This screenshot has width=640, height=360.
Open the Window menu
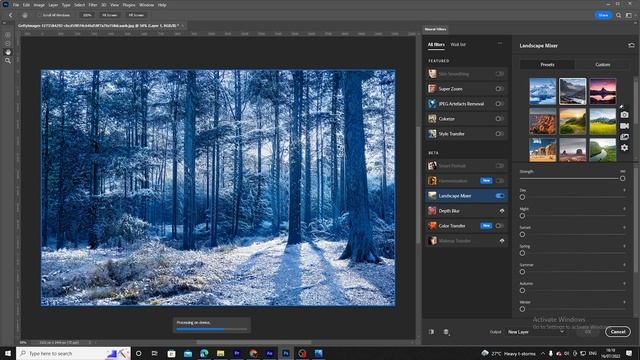point(147,5)
